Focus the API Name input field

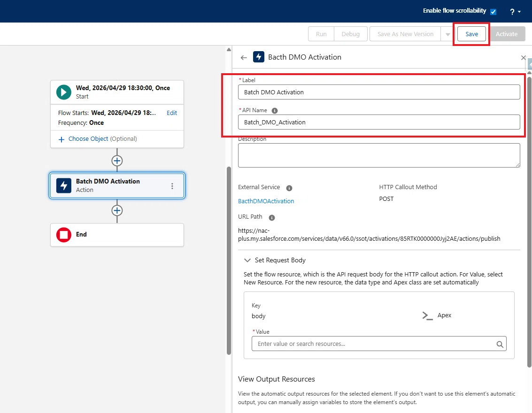[378, 122]
